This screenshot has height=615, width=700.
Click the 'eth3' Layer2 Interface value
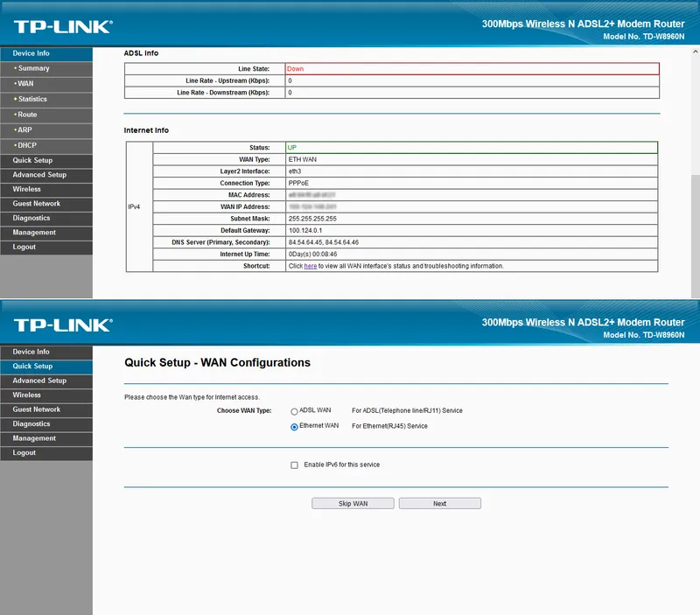[295, 171]
